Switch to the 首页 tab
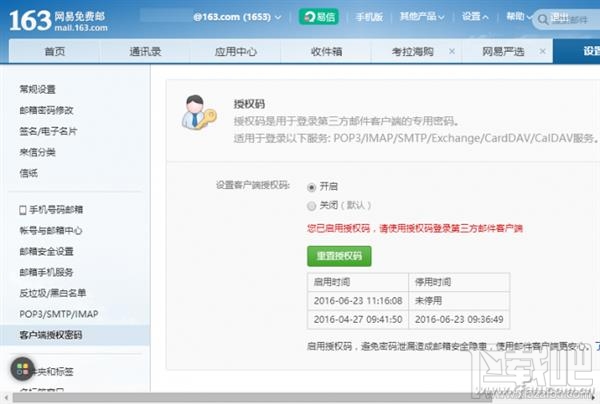The width and height of the screenshot is (600, 404). pyautogui.click(x=55, y=51)
